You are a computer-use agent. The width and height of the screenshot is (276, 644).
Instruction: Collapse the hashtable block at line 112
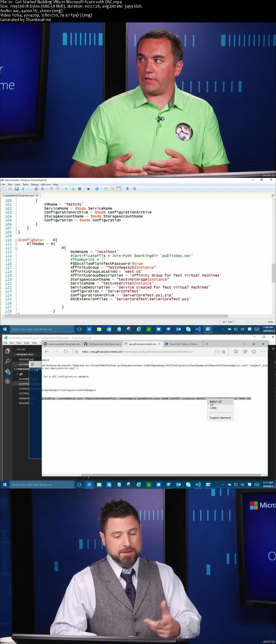coord(16,248)
